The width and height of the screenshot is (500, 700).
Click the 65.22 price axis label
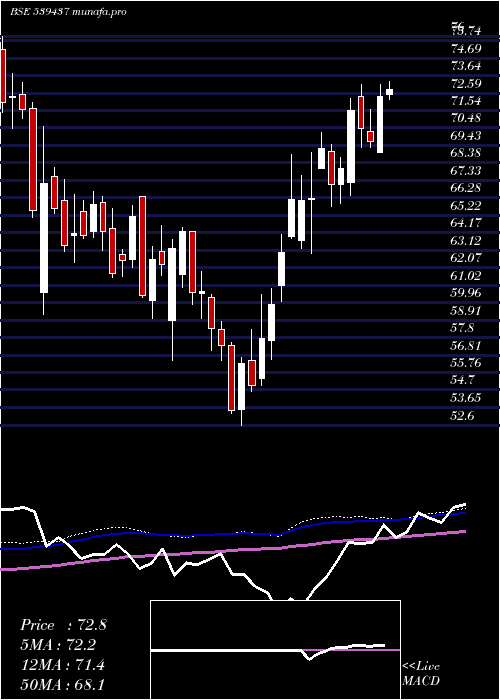[x=466, y=206]
